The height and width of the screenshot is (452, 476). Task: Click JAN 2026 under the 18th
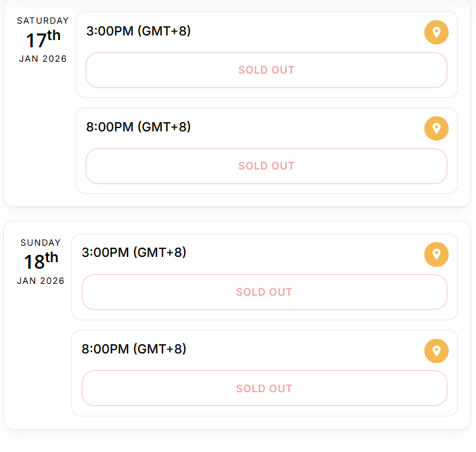[41, 281]
